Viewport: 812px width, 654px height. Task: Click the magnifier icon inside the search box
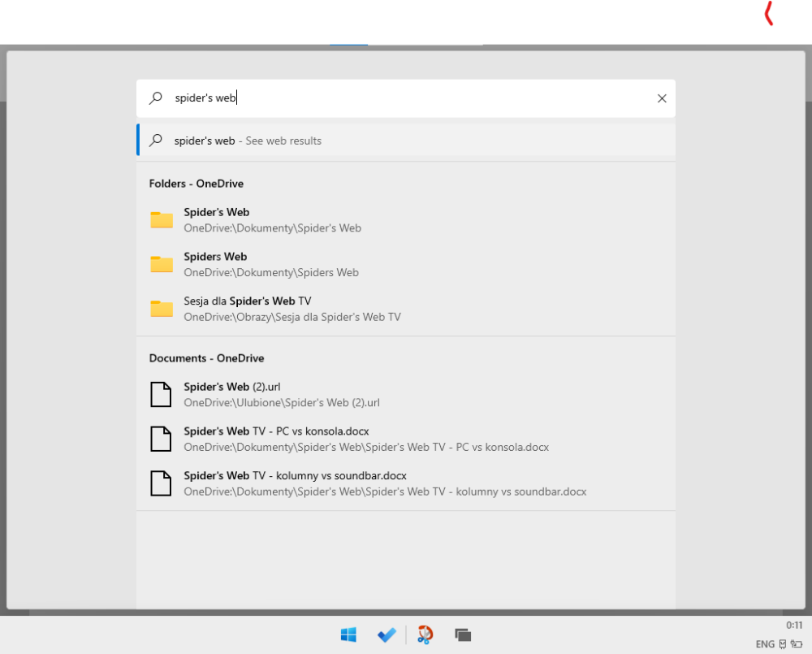(155, 98)
